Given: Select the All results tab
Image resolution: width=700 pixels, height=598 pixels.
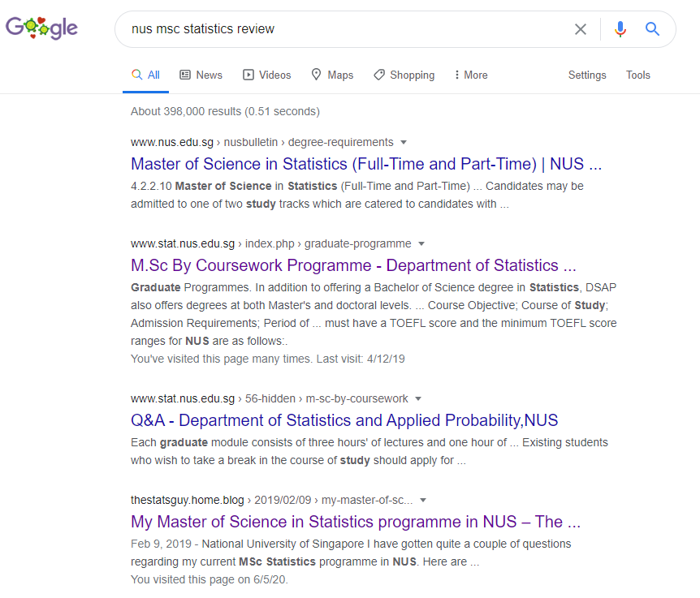Looking at the screenshot, I should 146,75.
